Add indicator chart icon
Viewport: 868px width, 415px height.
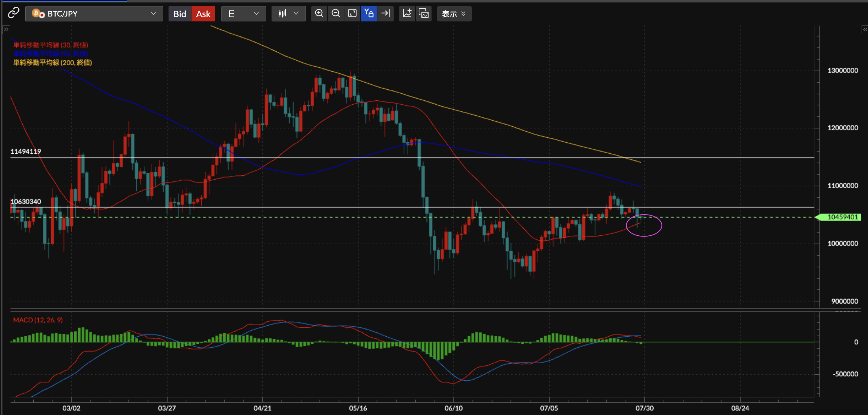pos(407,13)
